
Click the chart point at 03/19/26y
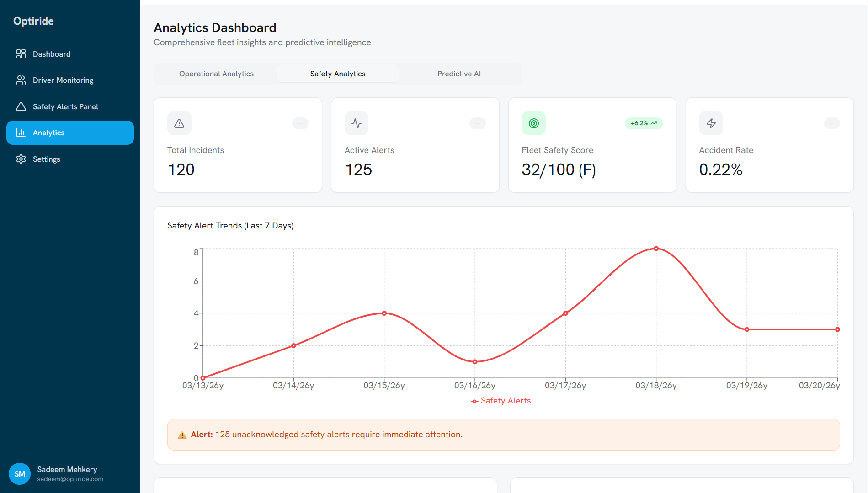click(x=747, y=329)
